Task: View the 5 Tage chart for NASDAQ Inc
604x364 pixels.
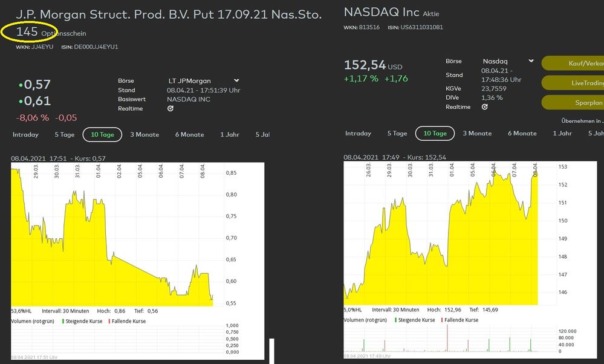Action: coord(397,134)
